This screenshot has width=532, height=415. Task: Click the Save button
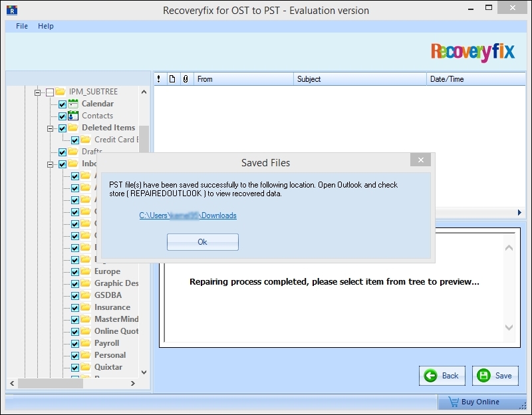click(495, 376)
